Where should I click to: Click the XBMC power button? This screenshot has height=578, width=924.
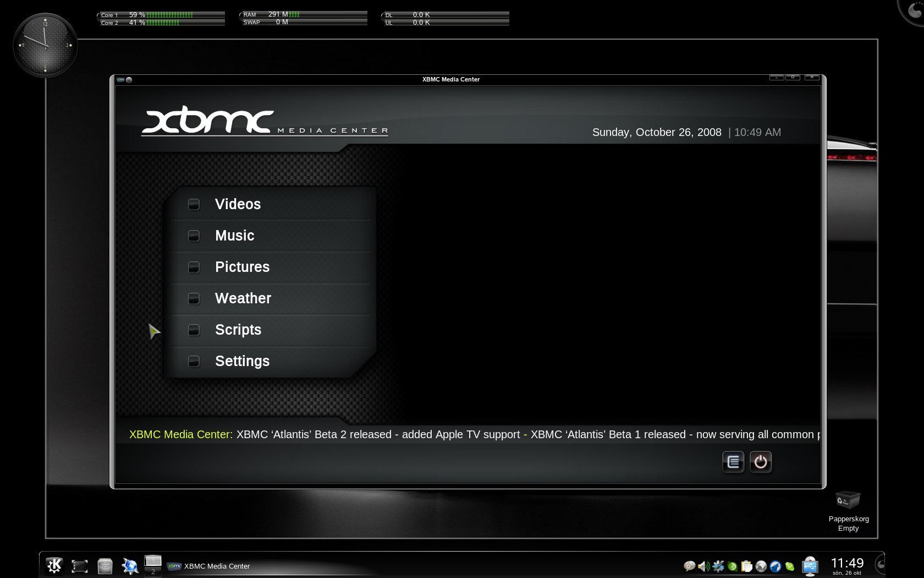(761, 462)
